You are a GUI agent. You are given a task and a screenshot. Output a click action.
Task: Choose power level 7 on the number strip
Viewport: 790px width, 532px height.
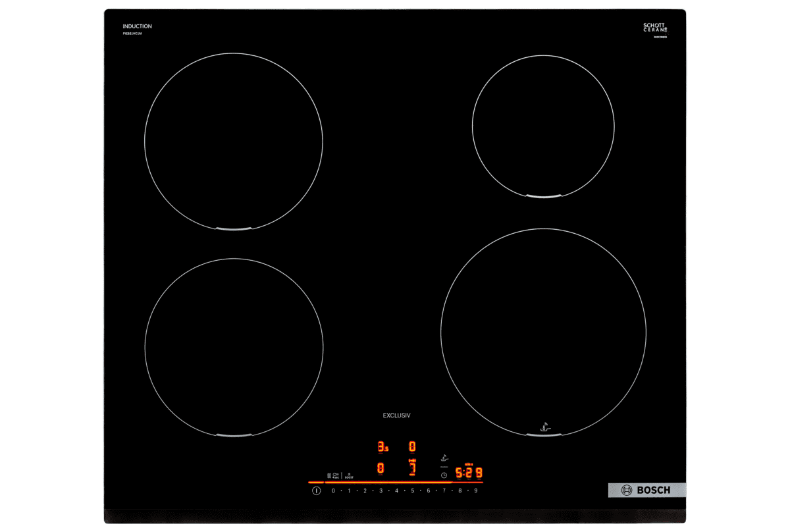444,491
